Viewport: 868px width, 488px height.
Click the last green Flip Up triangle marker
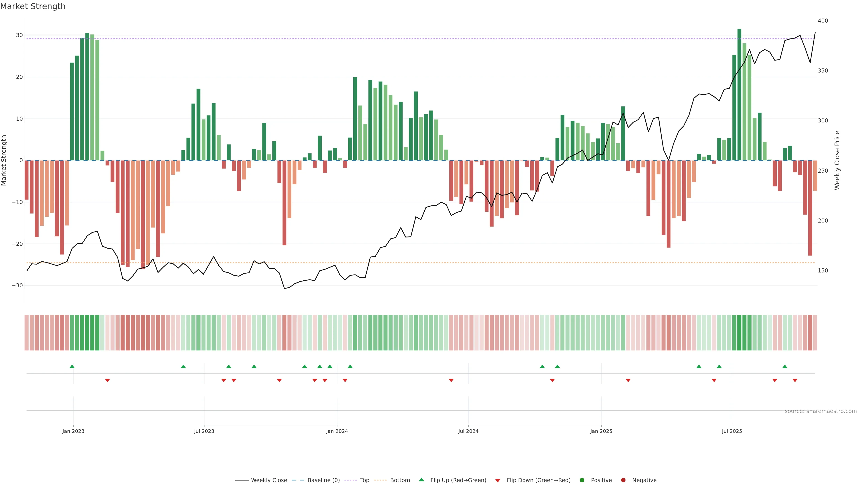click(x=785, y=366)
